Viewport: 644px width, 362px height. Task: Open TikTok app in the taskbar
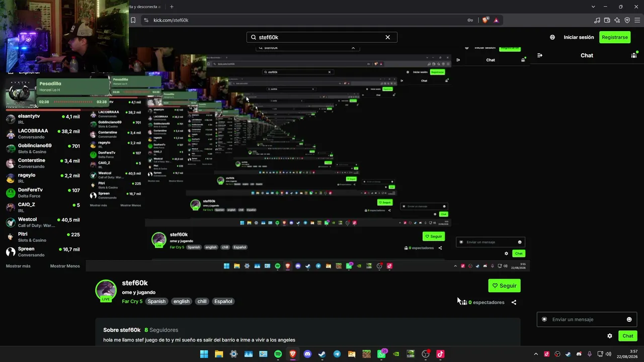(440, 354)
